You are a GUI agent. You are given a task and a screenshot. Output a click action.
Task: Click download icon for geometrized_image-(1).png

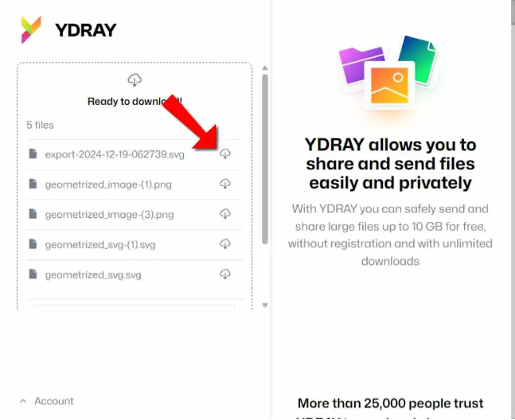point(225,184)
